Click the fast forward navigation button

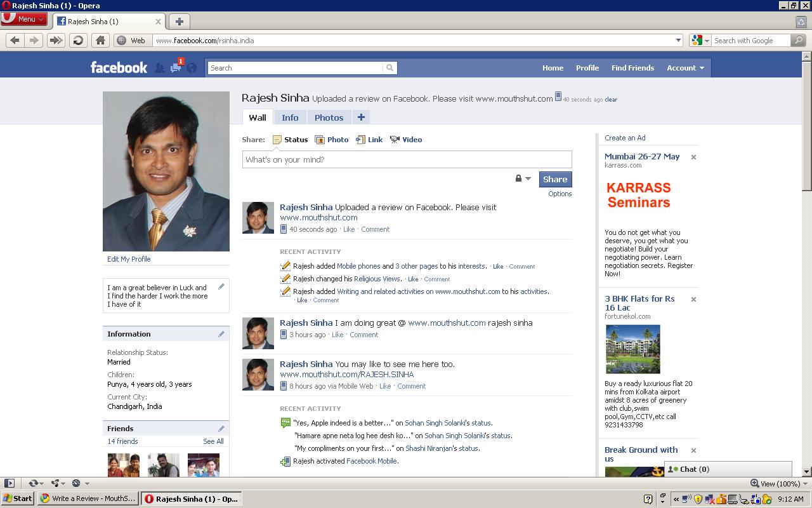[x=56, y=40]
